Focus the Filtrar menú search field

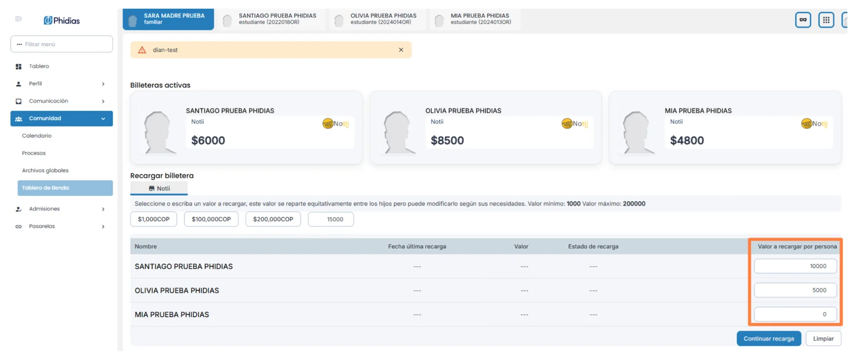(61, 44)
